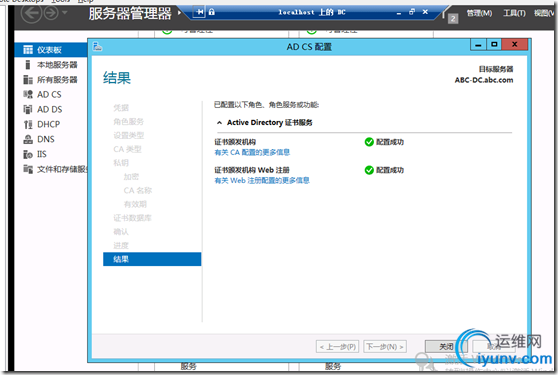Select the CA 类型 wizard step

click(127, 149)
